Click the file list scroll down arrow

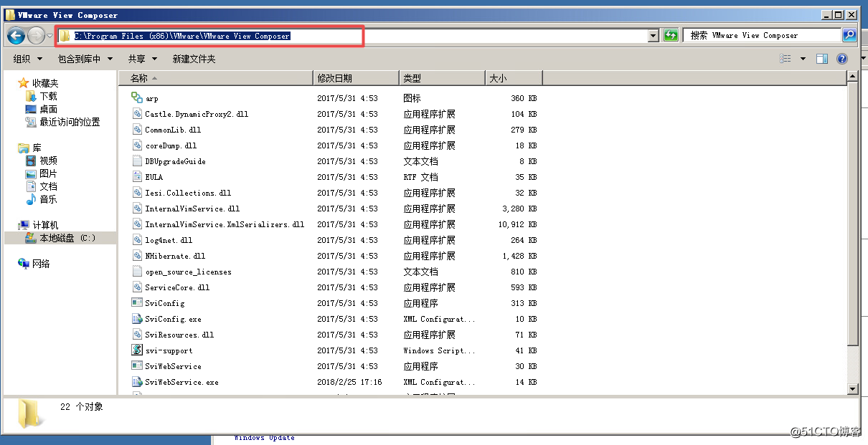click(x=853, y=389)
